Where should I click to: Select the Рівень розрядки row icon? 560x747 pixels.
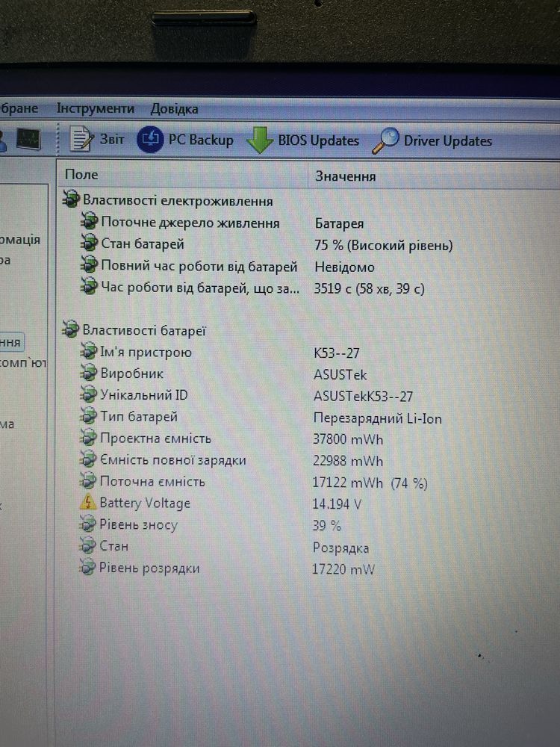(87, 567)
